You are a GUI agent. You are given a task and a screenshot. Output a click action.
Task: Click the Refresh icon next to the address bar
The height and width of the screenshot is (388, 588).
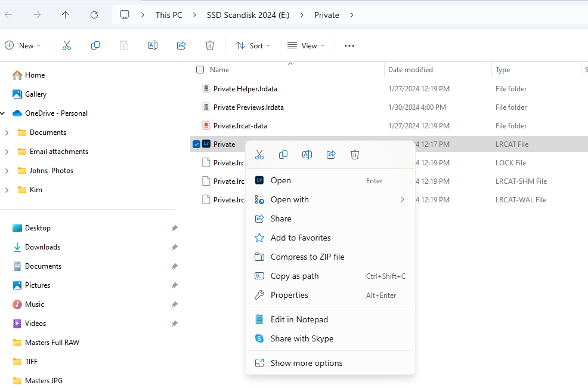94,15
